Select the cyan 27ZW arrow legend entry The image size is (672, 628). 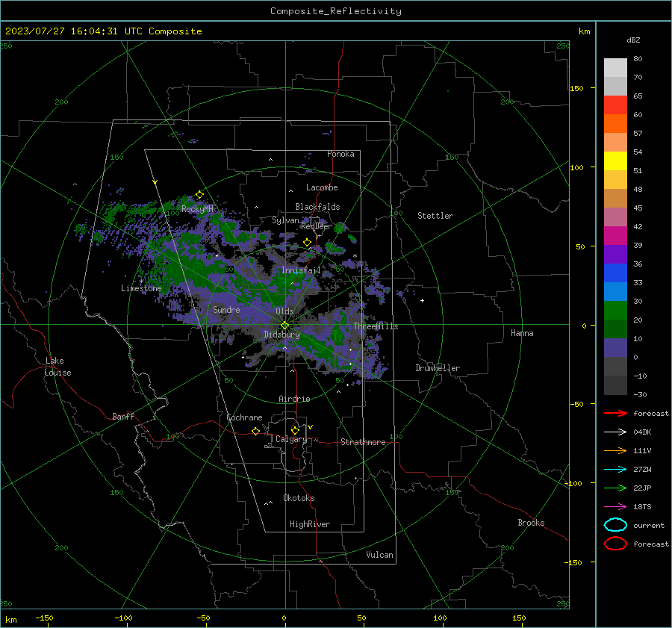615,470
